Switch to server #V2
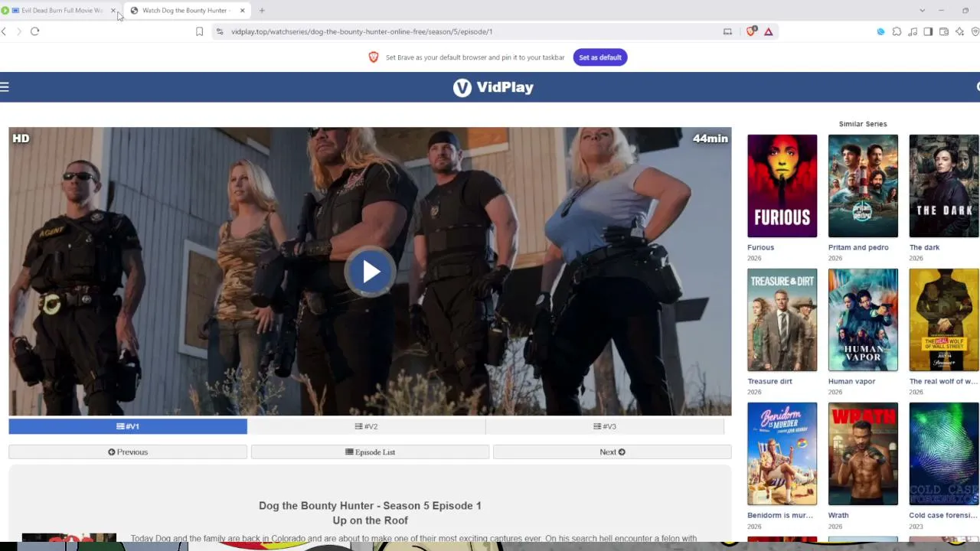Viewport: 980px width, 551px height. 366,426
